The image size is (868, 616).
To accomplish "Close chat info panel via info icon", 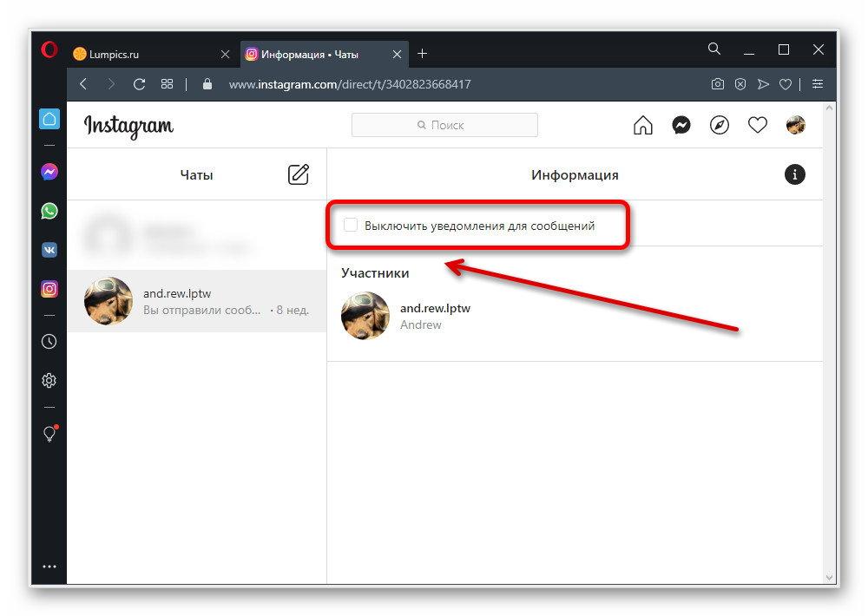I will click(x=795, y=175).
